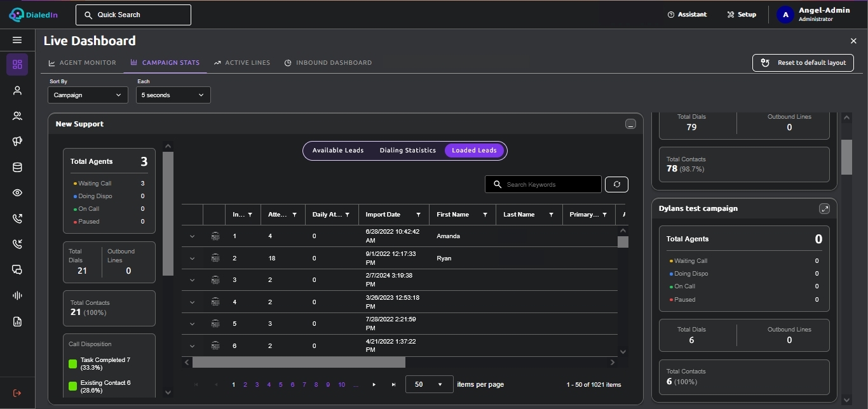Open the eye monitoring sidebar icon
This screenshot has width=868, height=409.
point(17,193)
